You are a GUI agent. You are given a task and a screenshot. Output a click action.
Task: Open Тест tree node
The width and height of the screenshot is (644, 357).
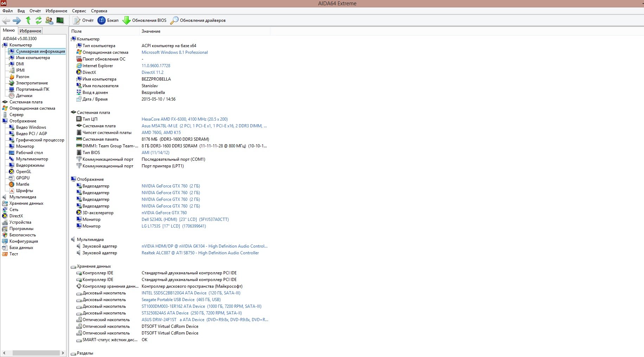13,254
